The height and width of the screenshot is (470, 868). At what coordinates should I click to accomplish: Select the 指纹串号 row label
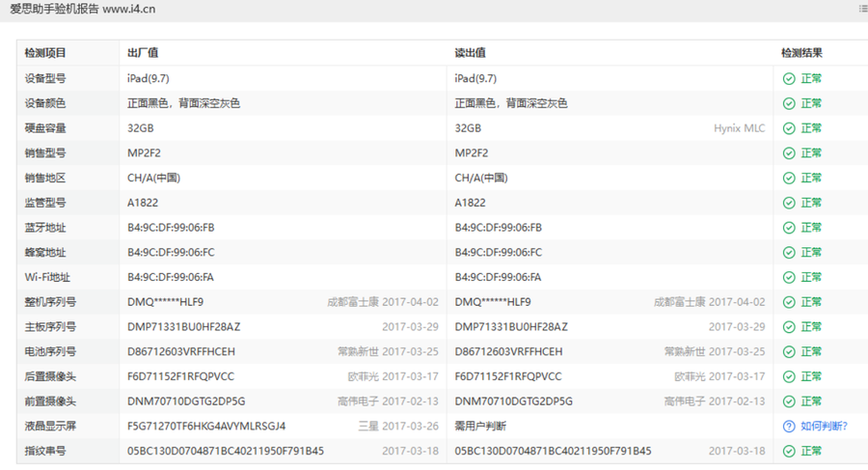point(45,451)
